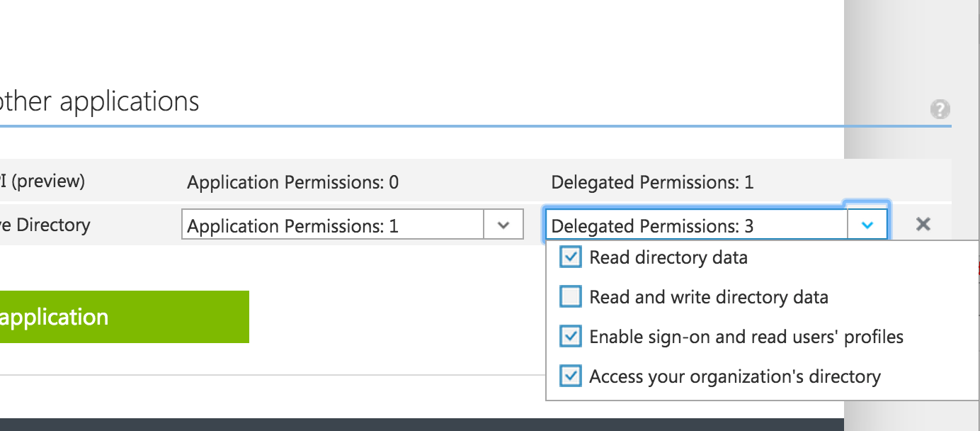This screenshot has width=980, height=431.
Task: Uncheck the Read directory data checkbox
Action: click(x=571, y=257)
